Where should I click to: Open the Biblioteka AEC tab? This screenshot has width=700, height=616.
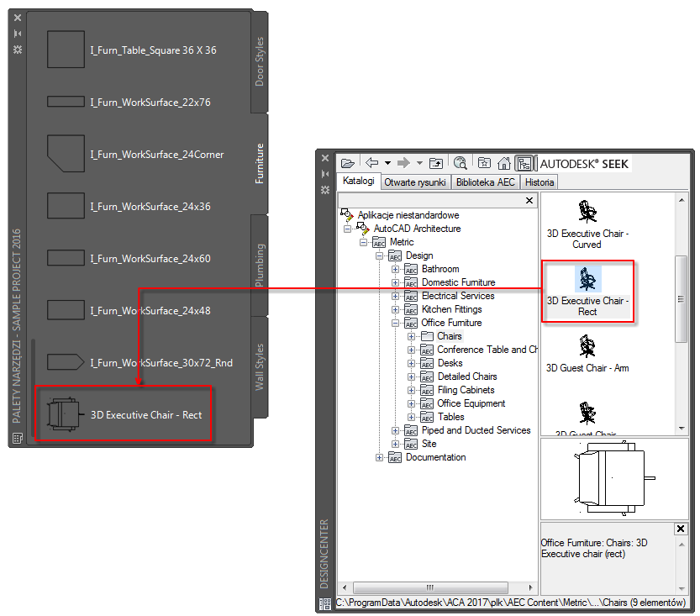coord(485,182)
